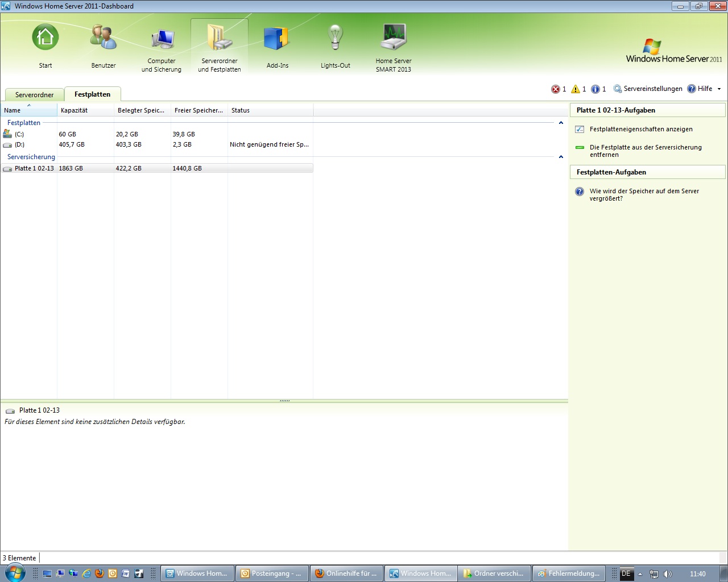Click the 422,2 GB used space cell

[x=129, y=168]
